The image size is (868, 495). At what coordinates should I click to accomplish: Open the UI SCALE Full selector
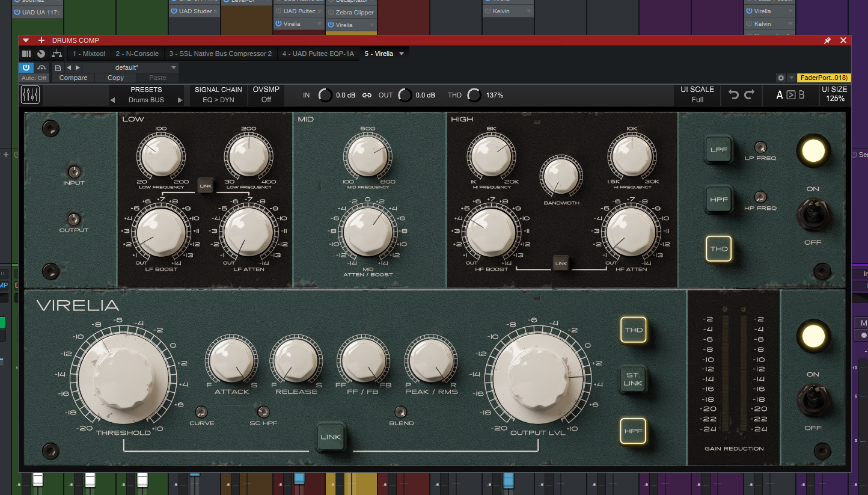697,94
